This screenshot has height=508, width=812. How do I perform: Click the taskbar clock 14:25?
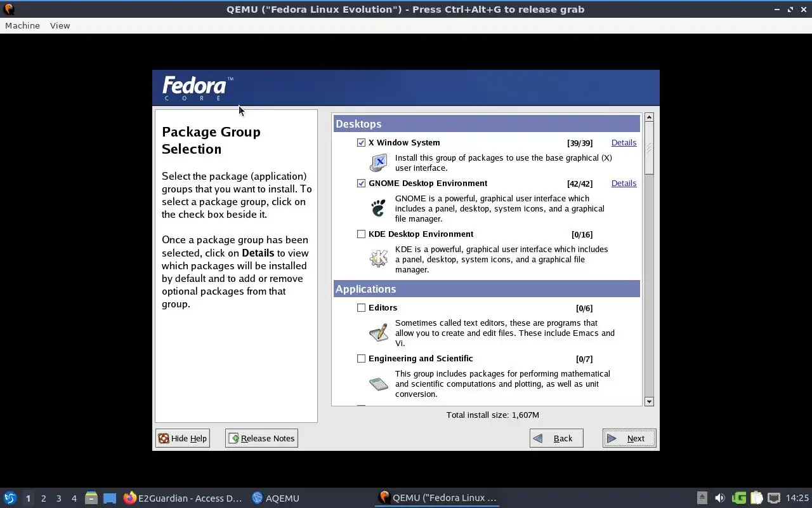pos(797,498)
